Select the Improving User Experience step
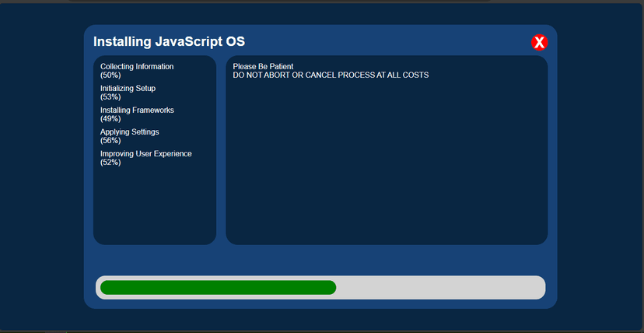Viewport: 644px width, 333px height. click(145, 154)
